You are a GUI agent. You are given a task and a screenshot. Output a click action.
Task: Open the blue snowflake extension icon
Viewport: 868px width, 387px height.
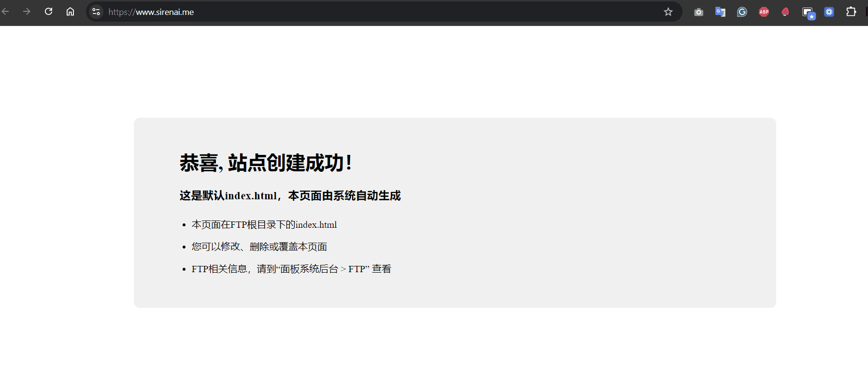[x=829, y=12]
